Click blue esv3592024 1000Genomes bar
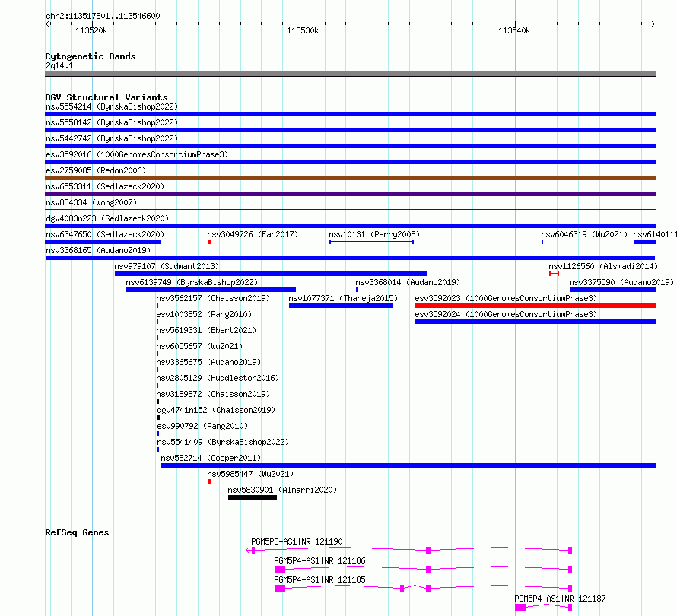This screenshot has height=616, width=677. point(536,322)
